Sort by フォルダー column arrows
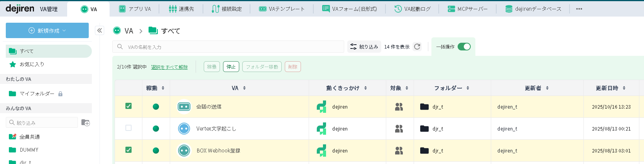This screenshot has height=164, width=644. tap(468, 88)
